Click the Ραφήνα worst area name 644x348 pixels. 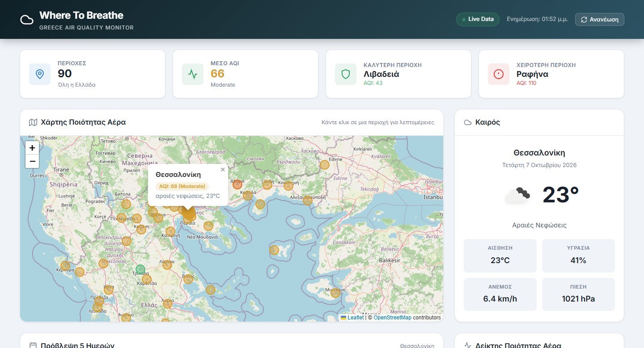tap(532, 74)
